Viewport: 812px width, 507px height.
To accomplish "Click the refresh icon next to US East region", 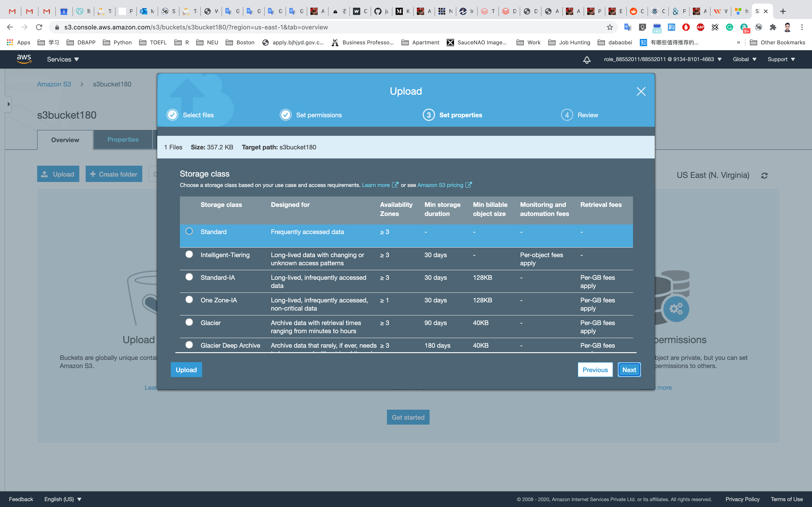I will pyautogui.click(x=764, y=175).
